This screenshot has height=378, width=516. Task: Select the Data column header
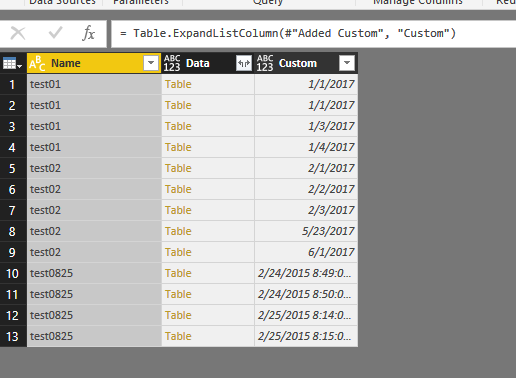tap(208, 63)
